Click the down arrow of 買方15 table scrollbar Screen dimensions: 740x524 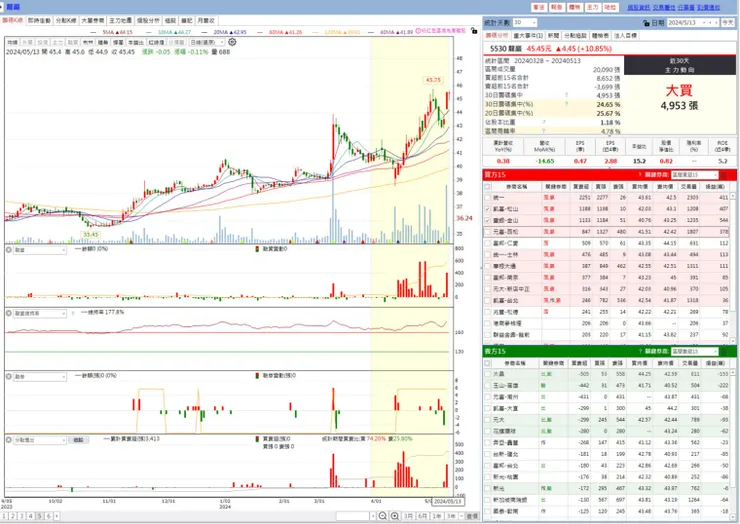[x=732, y=340]
